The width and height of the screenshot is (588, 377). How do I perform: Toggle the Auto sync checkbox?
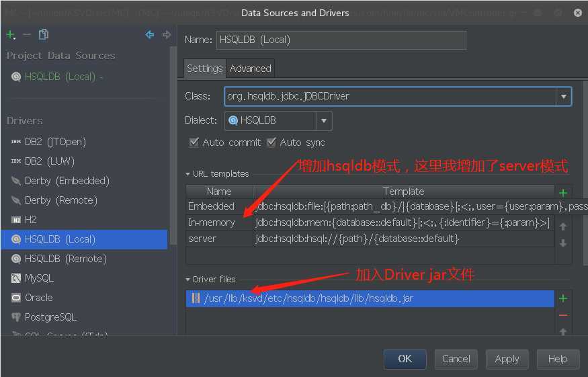(x=271, y=142)
